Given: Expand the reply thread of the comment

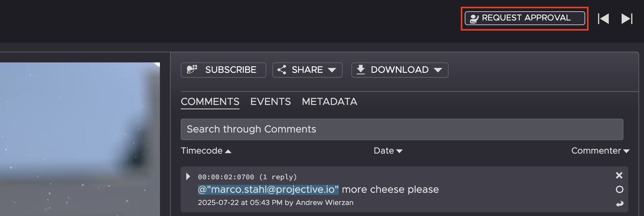Looking at the screenshot, I should point(188,177).
